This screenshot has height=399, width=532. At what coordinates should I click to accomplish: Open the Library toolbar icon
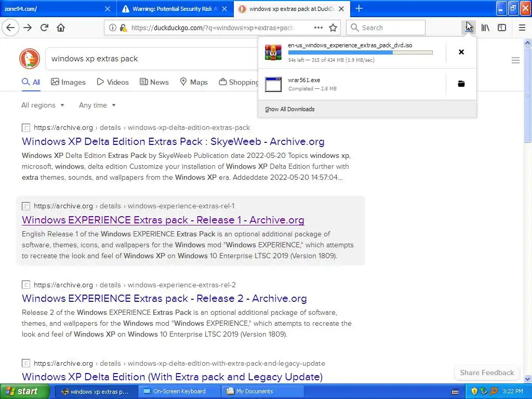click(485, 28)
